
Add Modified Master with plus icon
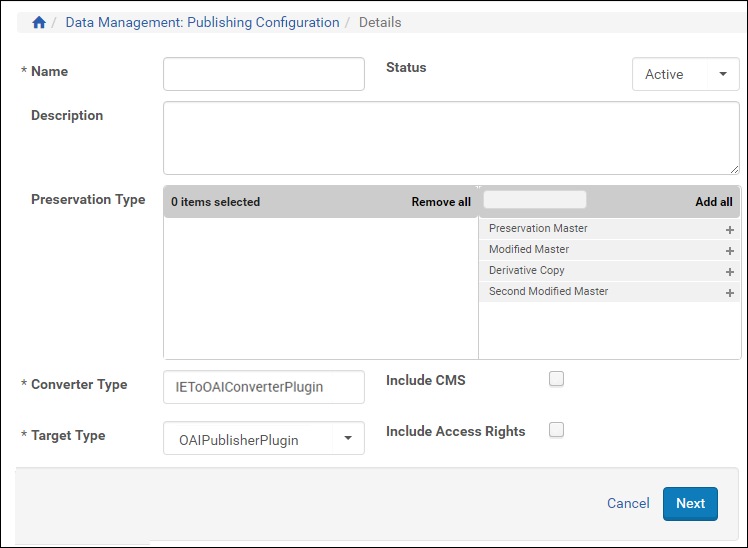[730, 251]
